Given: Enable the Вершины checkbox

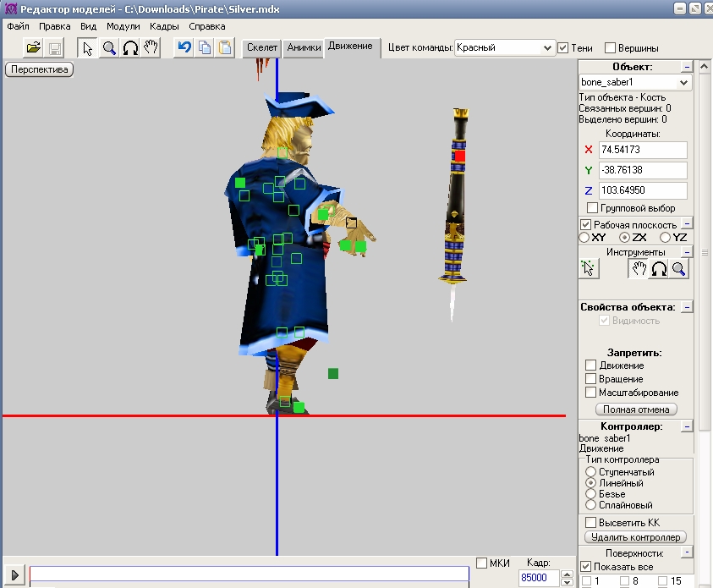Looking at the screenshot, I should (x=610, y=48).
